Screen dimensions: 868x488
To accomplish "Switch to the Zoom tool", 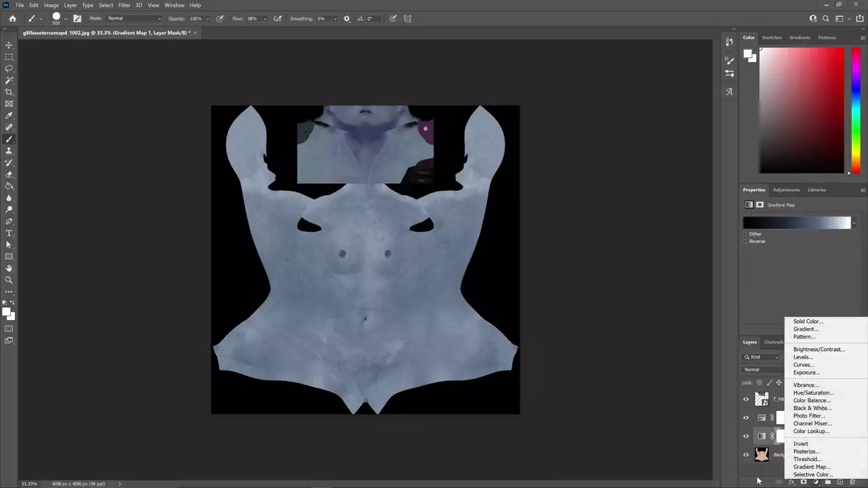I will click(x=9, y=280).
